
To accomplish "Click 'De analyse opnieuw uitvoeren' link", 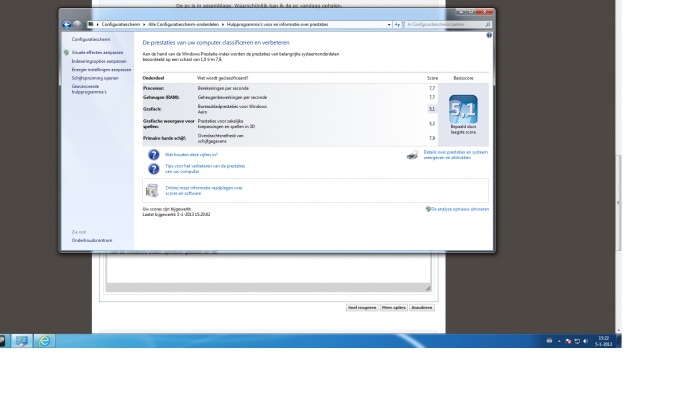I will pos(460,209).
